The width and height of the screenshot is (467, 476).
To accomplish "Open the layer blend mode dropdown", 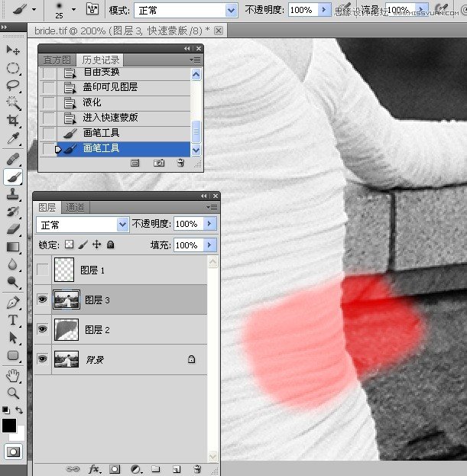I will [83, 225].
